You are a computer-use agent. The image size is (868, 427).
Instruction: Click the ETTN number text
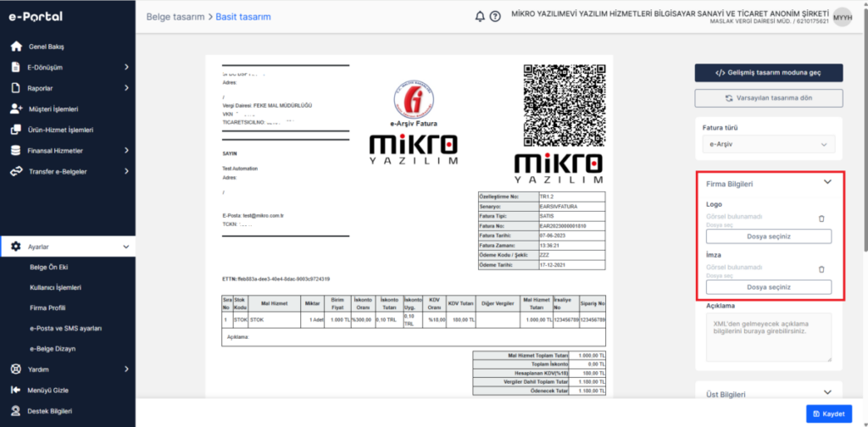[x=275, y=280]
